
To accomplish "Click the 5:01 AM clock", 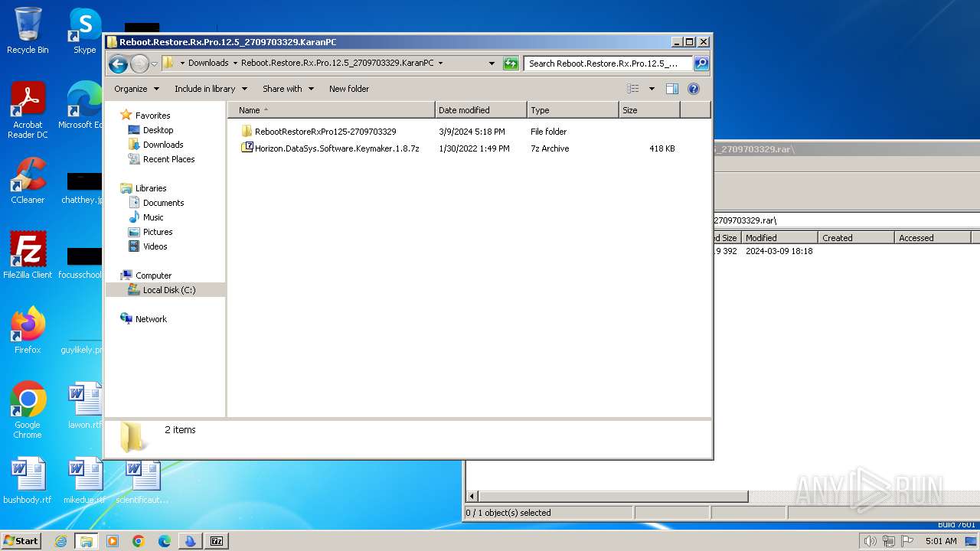I will pyautogui.click(x=941, y=541).
